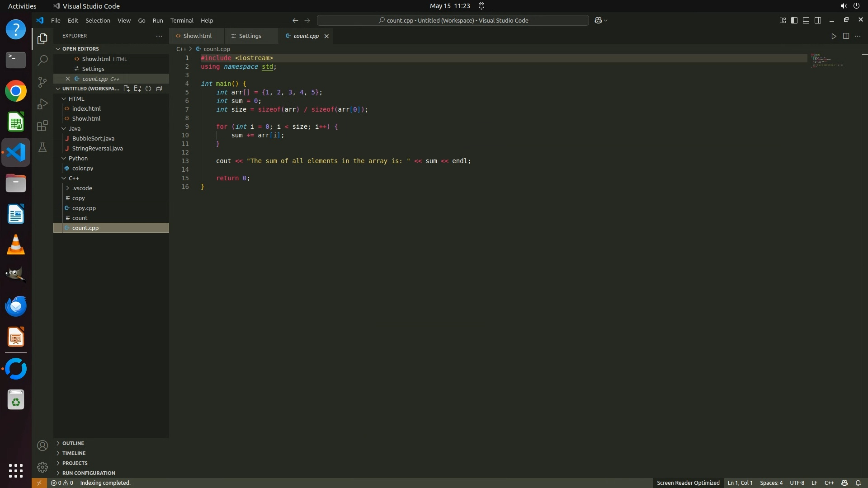Viewport: 868px width, 488px height.
Task: Click the command center search field
Action: click(453, 20)
